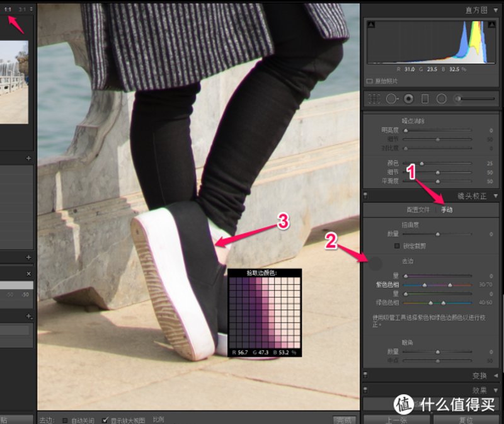The height and width of the screenshot is (424, 504).
Task: Collapse the 效果 panel triangle
Action: point(496,390)
